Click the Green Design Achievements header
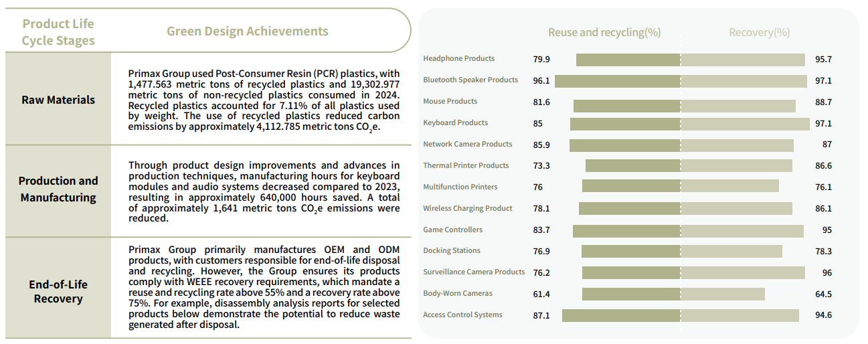Viewport: 868px width, 344px height. pos(248,31)
